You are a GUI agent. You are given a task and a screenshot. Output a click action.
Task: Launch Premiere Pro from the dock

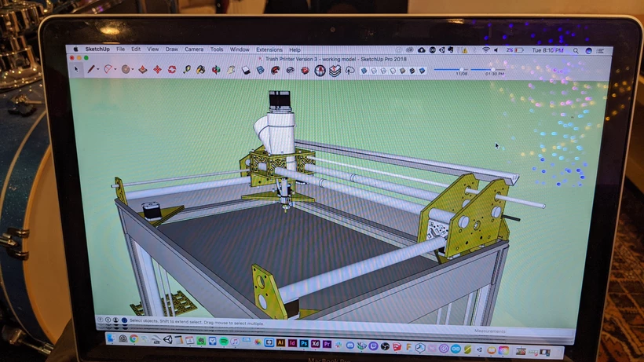point(327,344)
